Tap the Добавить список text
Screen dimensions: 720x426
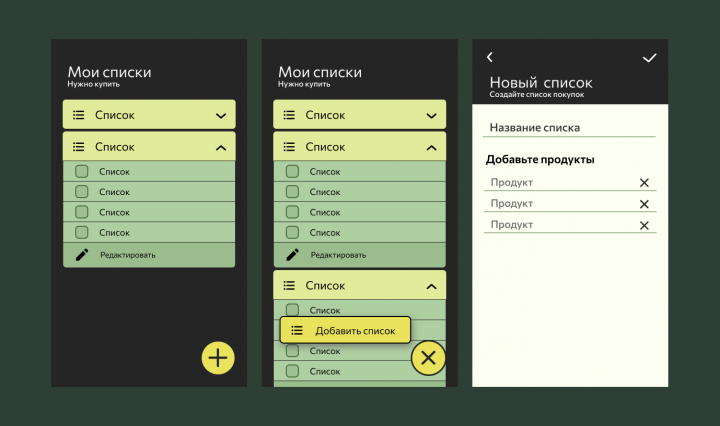(x=355, y=331)
